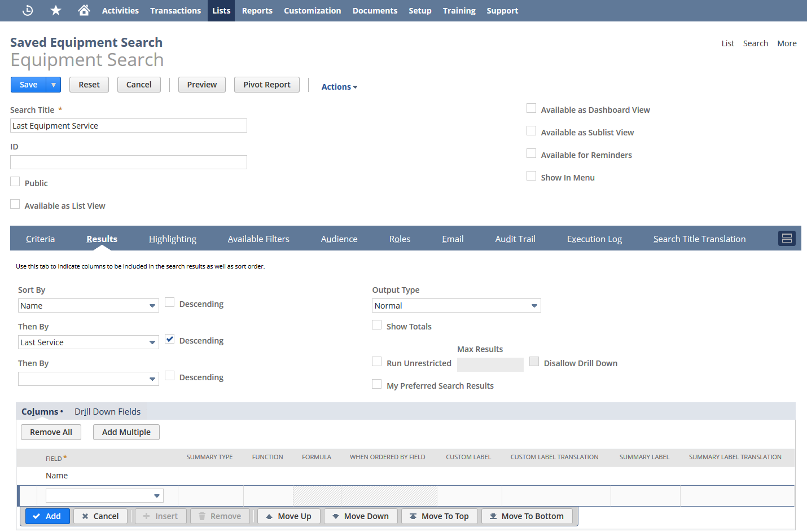
Task: Open the Pivot Report
Action: pyautogui.click(x=267, y=85)
